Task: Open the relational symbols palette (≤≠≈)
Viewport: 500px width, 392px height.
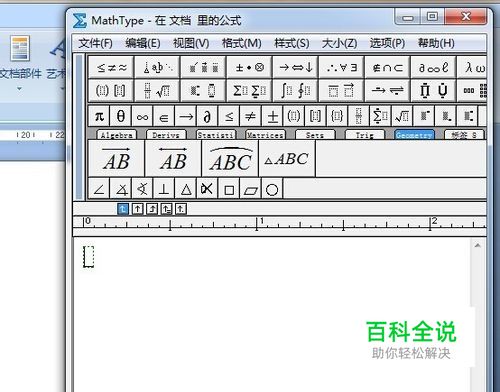Action: coord(111,67)
